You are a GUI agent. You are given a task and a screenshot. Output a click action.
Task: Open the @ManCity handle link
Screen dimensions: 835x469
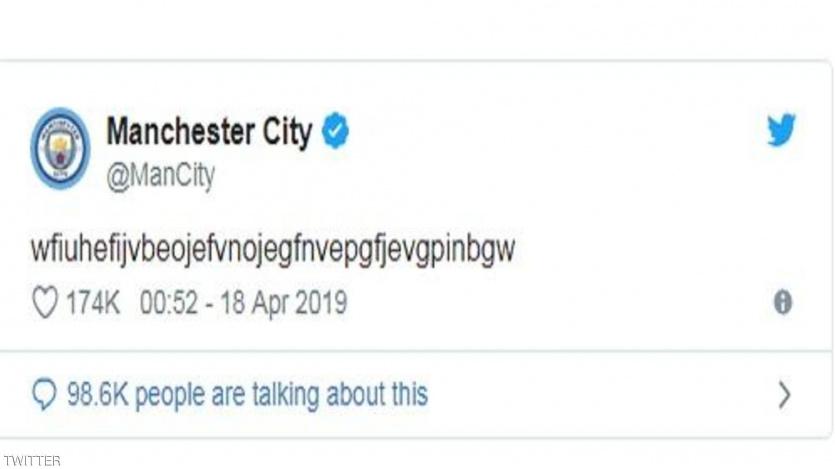click(x=160, y=175)
